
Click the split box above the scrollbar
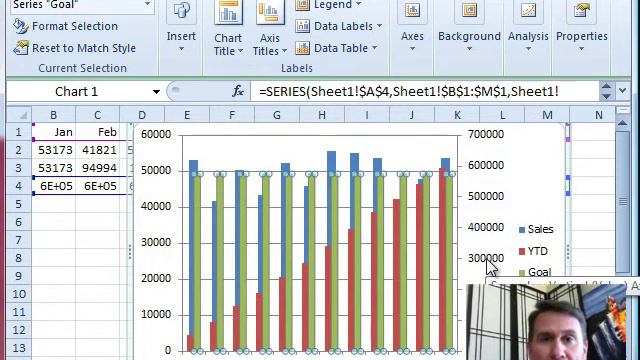[x=622, y=111]
